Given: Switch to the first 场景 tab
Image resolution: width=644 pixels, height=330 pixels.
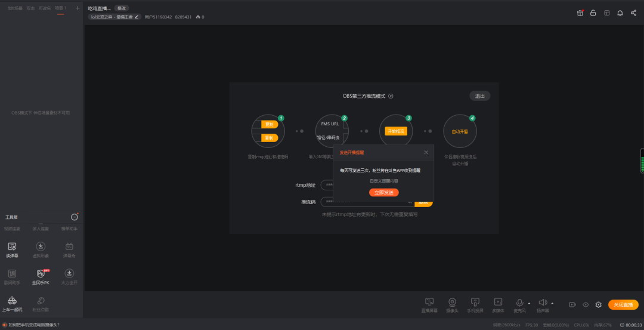Looking at the screenshot, I should pos(15,8).
